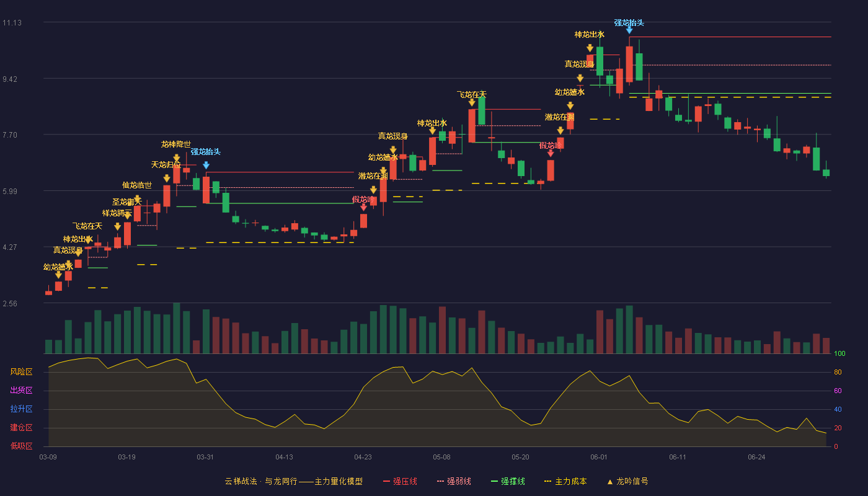This screenshot has width=868, height=496.
Task: Click the 祥龙腾云 signal arrow marker
Action: tap(118, 227)
